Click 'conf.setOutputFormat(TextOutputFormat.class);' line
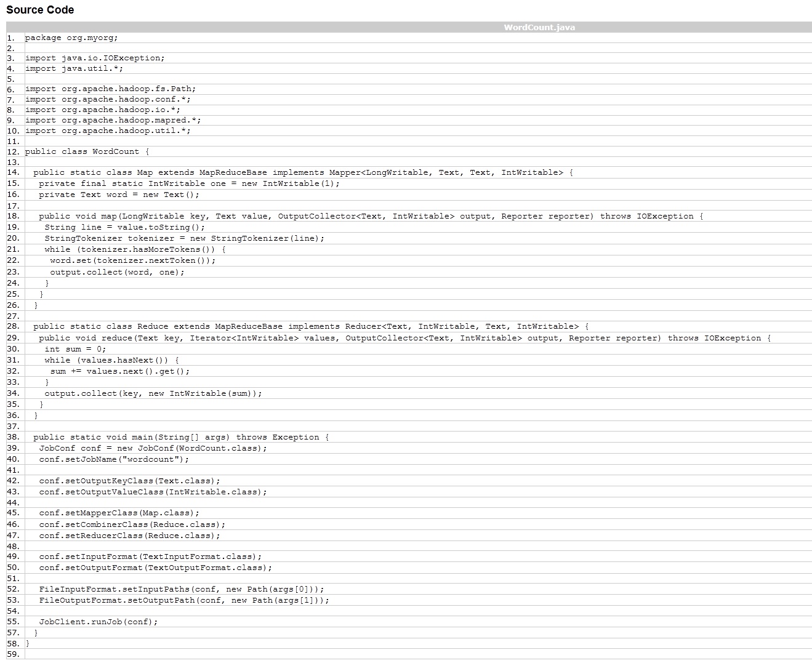812x663 pixels. point(156,568)
